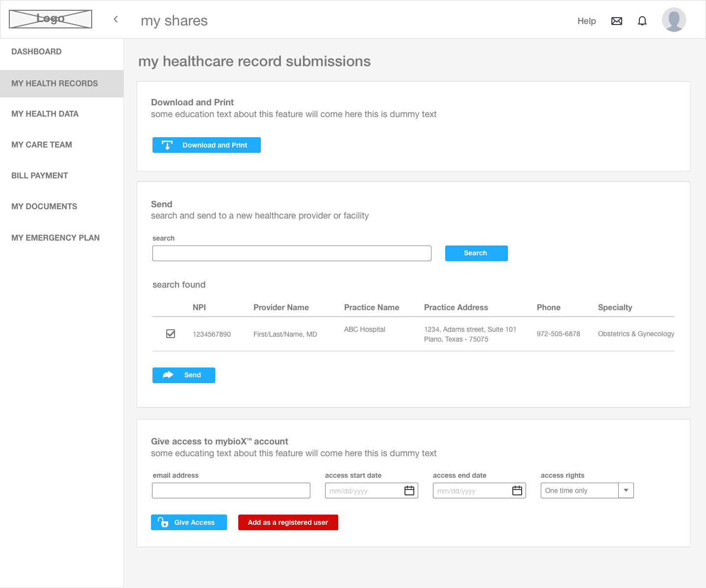
Task: Uncheck the provider row checkbox for NPI 1234567890
Action: tap(171, 334)
